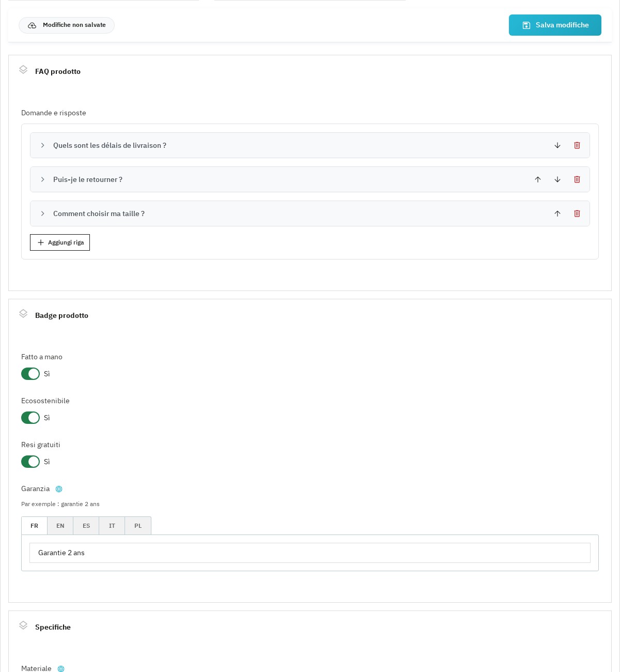This screenshot has height=672, width=620.
Task: Move 'Puis-je le retourner' row up
Action: (x=538, y=179)
